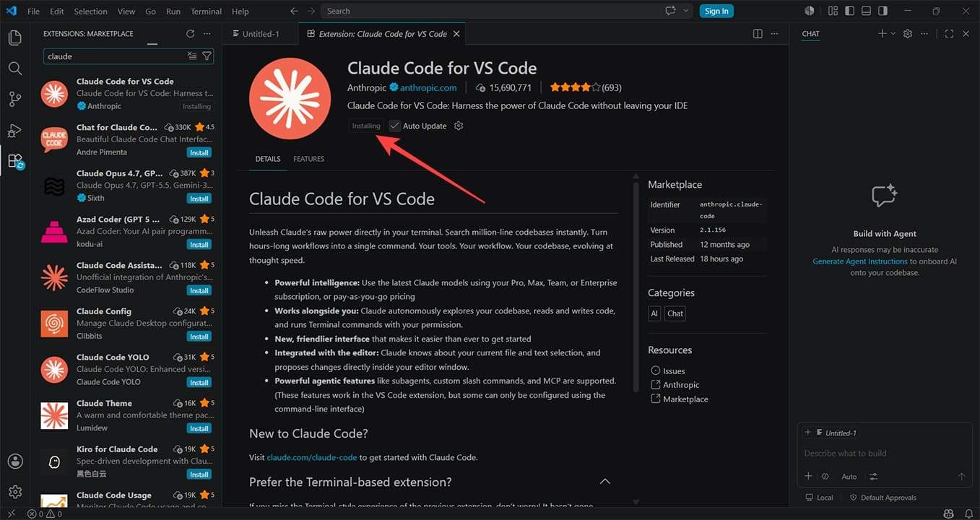Click the extension settings gear near Auto Update
This screenshot has width=980, height=520.
point(458,126)
